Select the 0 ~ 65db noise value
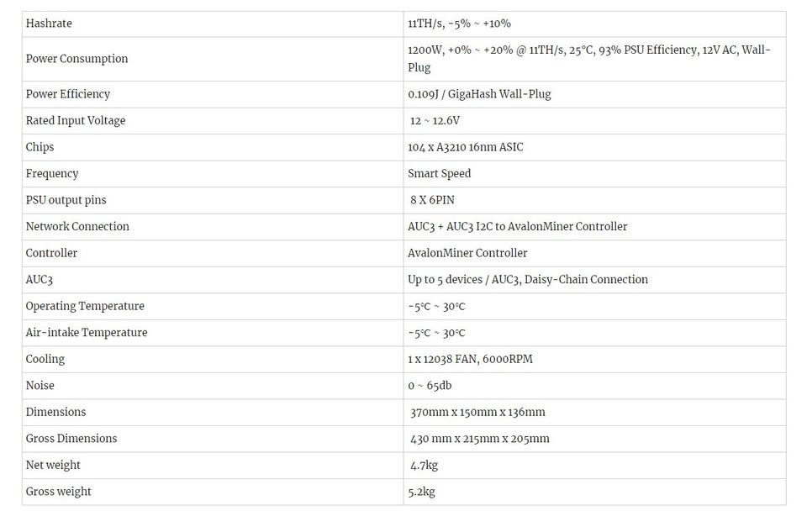This screenshot has width=807, height=532. [x=430, y=386]
